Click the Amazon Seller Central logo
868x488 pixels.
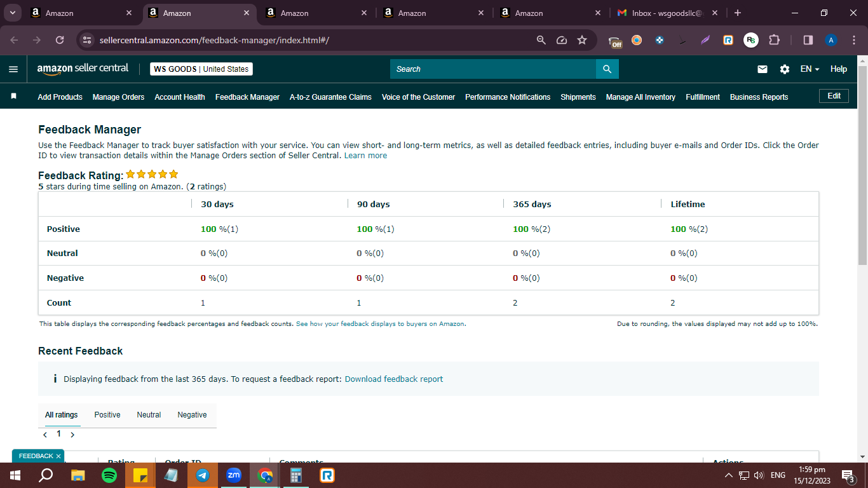(83, 69)
